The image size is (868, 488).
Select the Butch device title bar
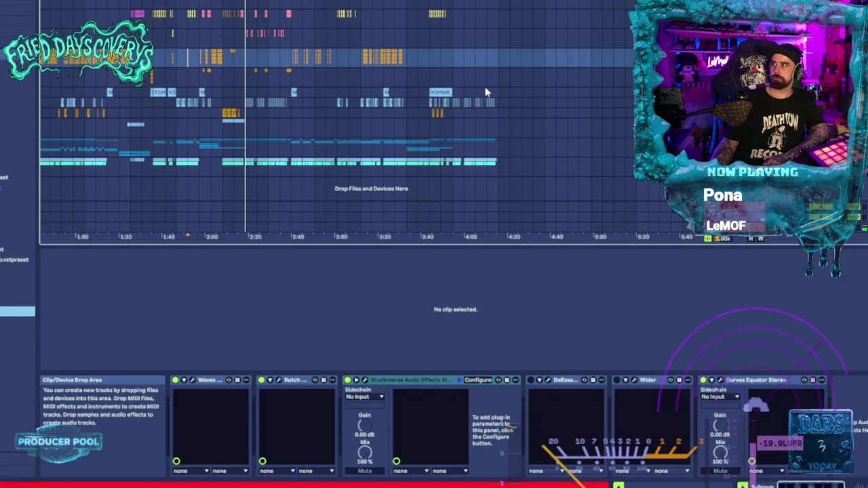pos(296,380)
